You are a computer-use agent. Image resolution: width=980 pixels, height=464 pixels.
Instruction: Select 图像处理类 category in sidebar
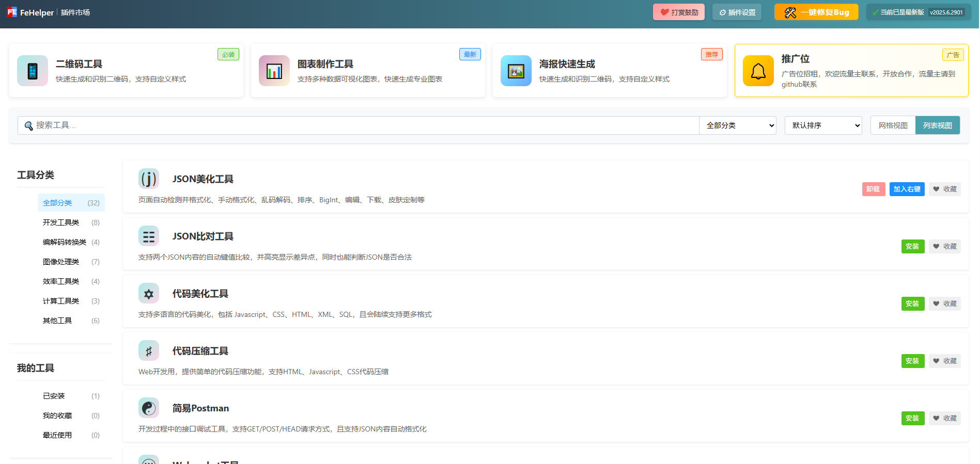pyautogui.click(x=61, y=262)
